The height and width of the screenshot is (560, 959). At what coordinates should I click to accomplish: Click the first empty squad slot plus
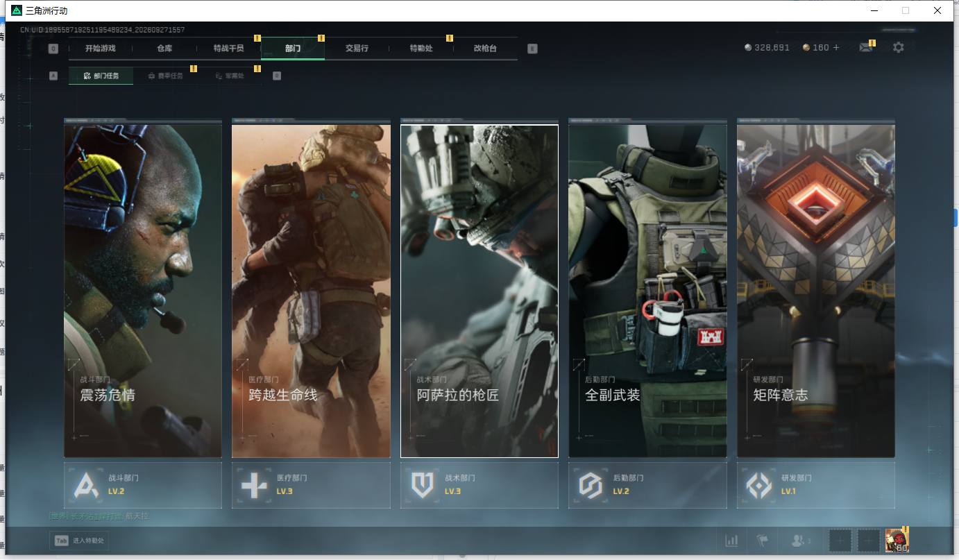[840, 541]
